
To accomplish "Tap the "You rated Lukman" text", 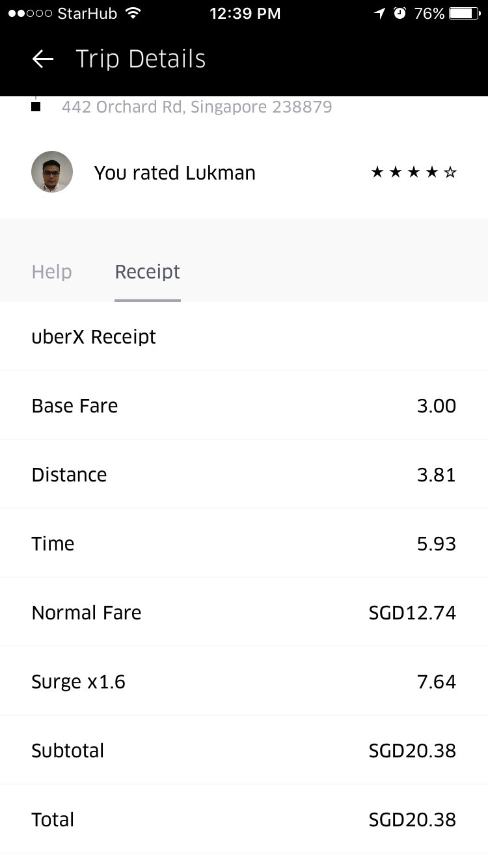I will [x=174, y=173].
